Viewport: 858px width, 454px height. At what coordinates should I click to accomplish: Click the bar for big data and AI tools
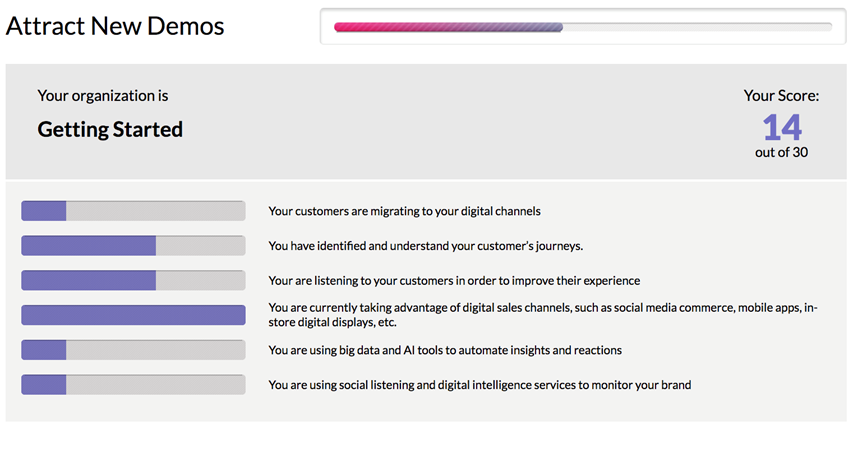(133, 350)
